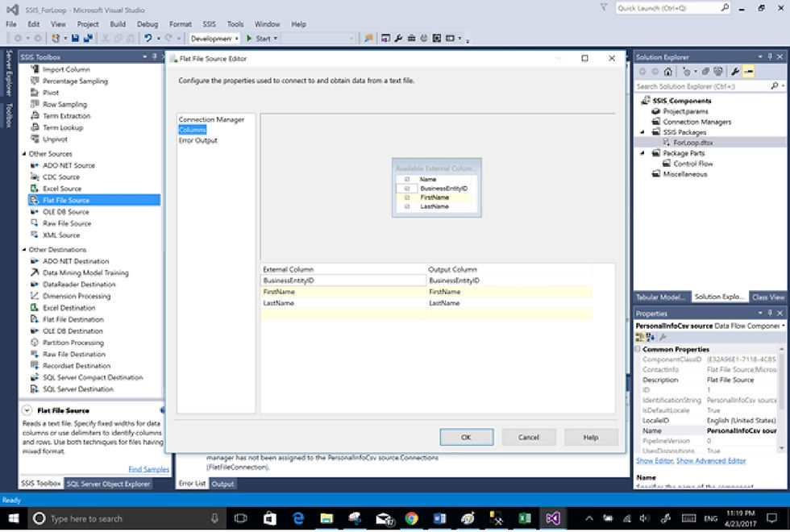790x532 pixels.
Task: Click the Show Editor link
Action: click(x=655, y=460)
